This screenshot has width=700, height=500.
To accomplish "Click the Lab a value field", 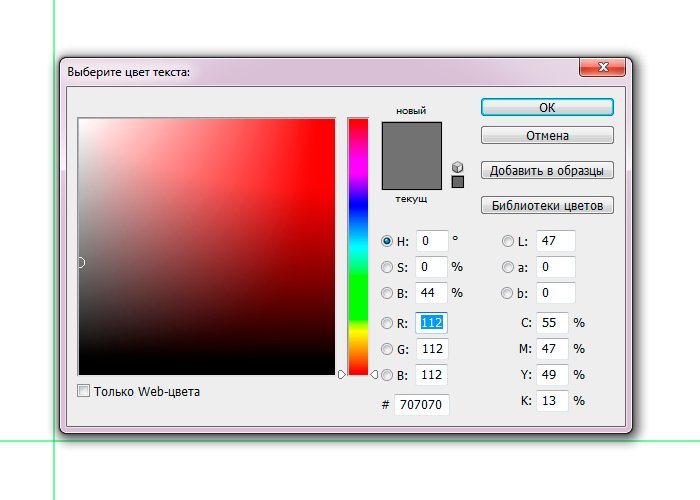I will pyautogui.click(x=555, y=267).
